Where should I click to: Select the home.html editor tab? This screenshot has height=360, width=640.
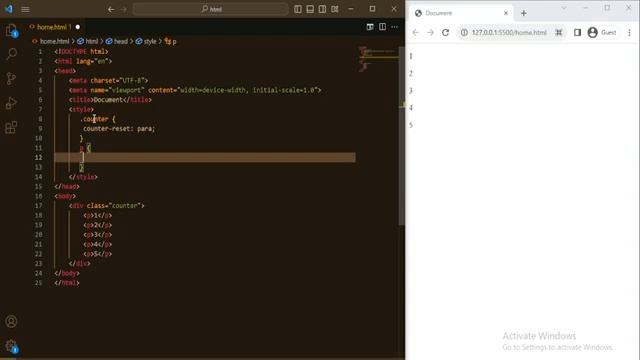(51, 27)
